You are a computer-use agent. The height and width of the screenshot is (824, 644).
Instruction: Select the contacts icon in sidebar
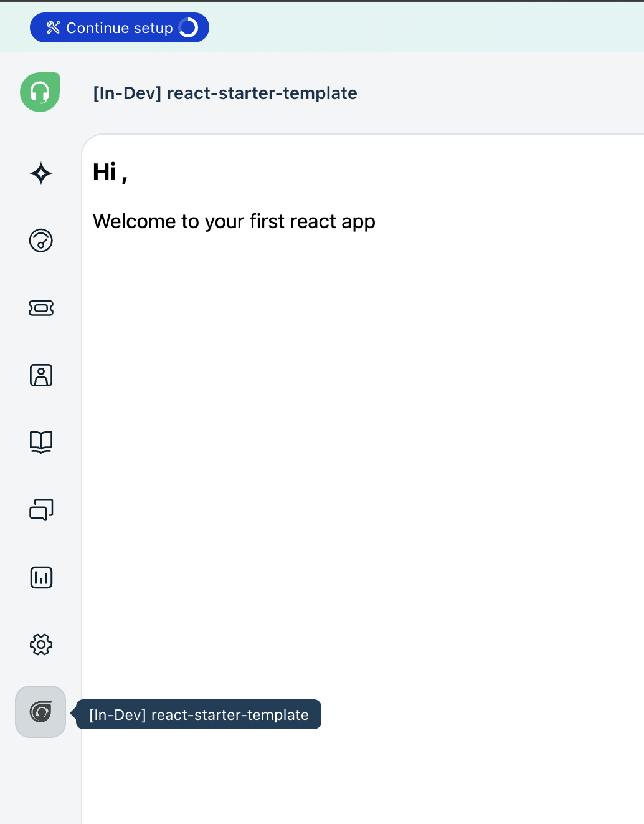(x=40, y=375)
